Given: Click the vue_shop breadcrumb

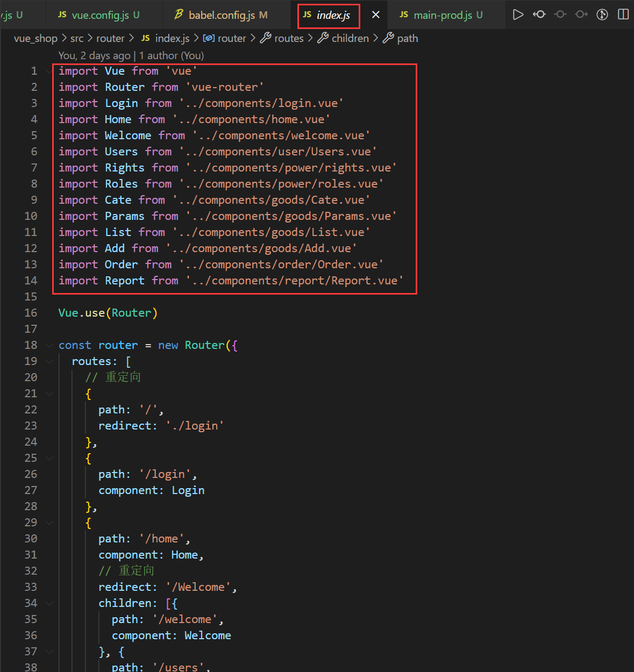Looking at the screenshot, I should click(x=35, y=38).
